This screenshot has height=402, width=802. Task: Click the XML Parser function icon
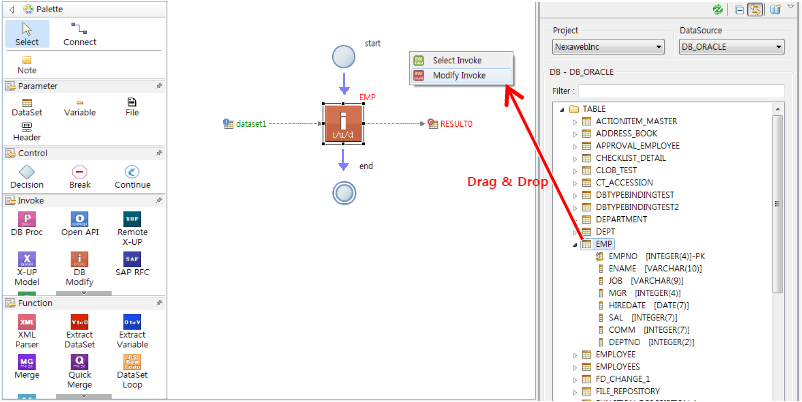tap(28, 322)
